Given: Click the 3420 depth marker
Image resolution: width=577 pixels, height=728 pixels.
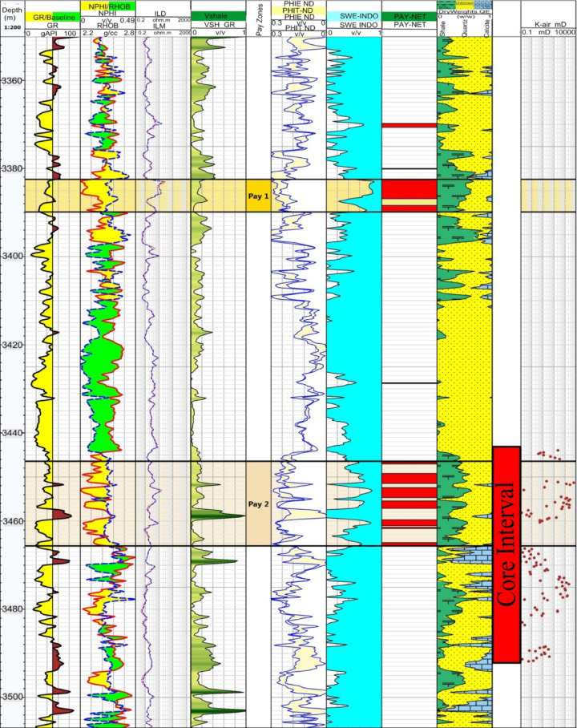Looking at the screenshot, I should click(12, 345).
